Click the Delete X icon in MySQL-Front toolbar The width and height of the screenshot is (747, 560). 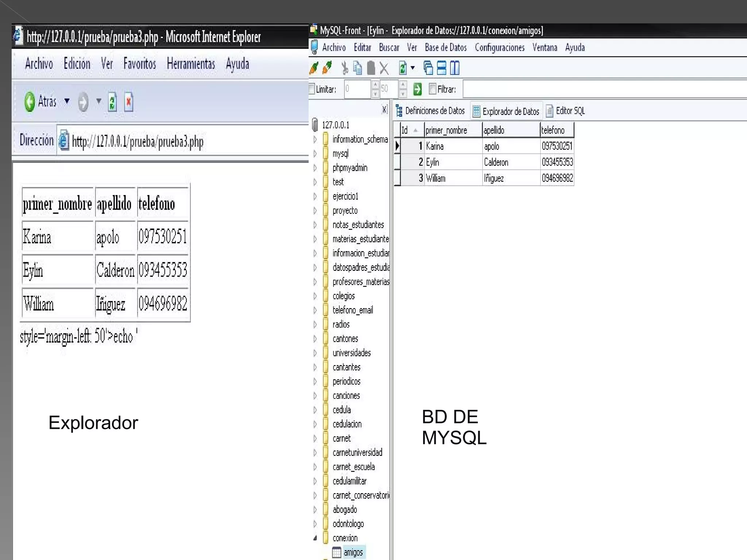pyautogui.click(x=384, y=68)
